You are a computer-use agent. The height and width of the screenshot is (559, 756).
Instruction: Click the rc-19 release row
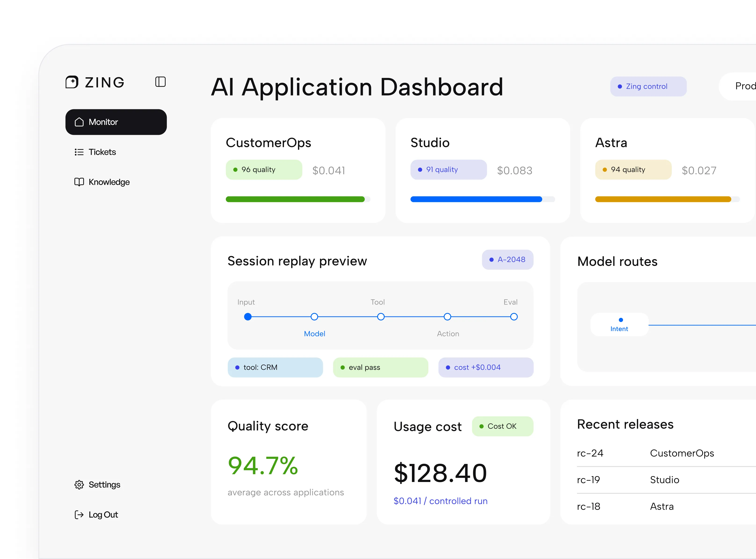coord(666,480)
